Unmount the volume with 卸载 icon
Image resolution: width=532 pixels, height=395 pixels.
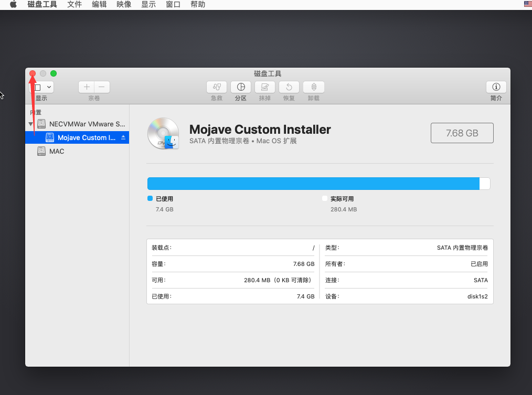[x=314, y=87]
